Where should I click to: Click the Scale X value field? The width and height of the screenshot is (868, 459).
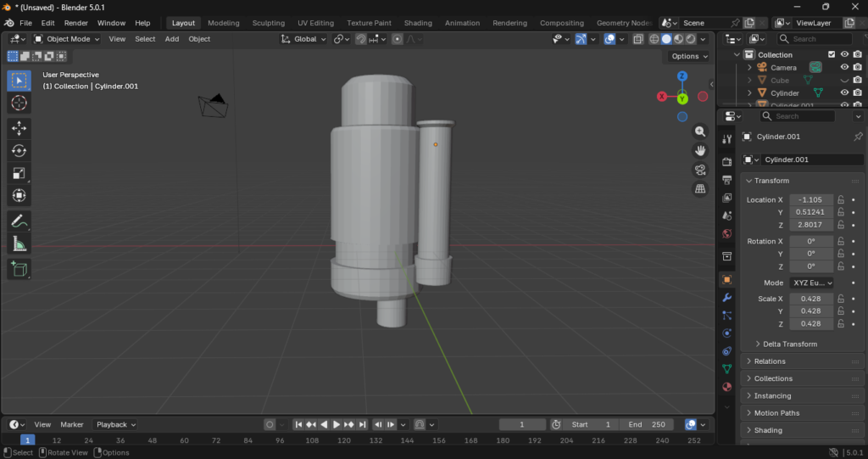pos(811,299)
